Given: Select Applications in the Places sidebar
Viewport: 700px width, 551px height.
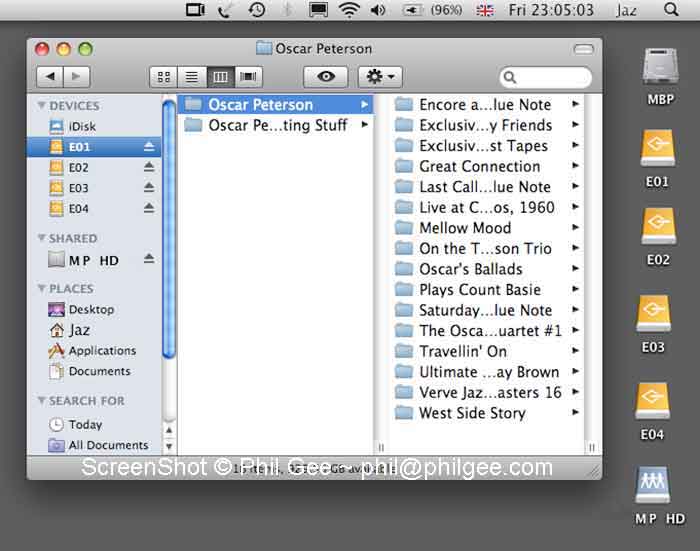Looking at the screenshot, I should [101, 351].
